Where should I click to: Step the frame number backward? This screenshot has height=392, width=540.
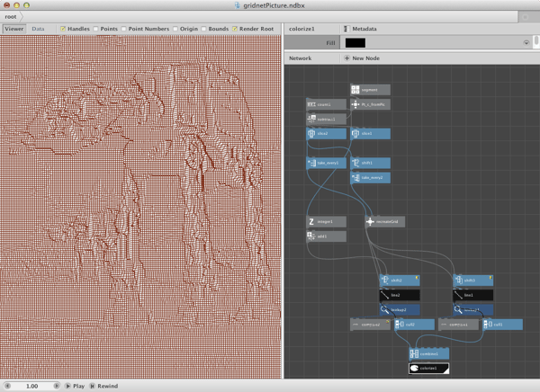7,386
